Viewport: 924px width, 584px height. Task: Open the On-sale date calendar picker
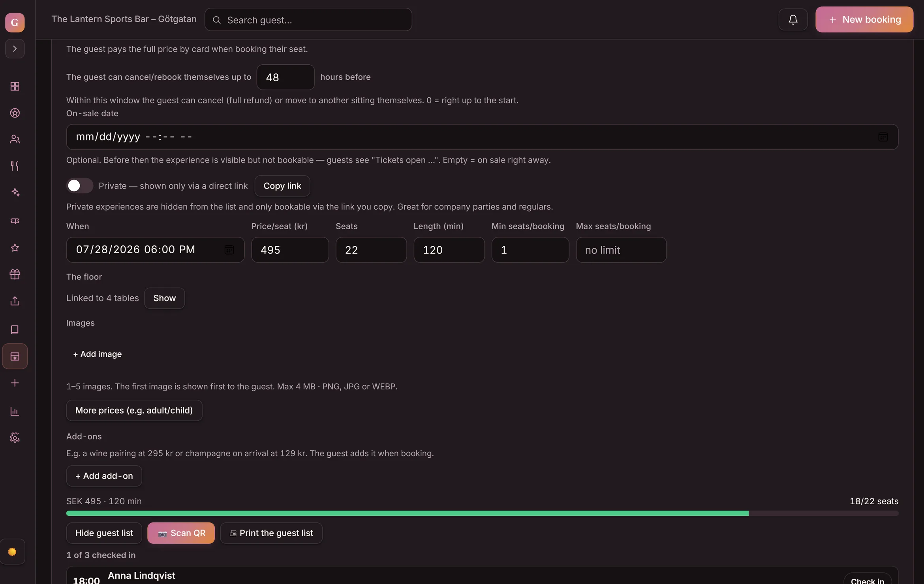(x=883, y=137)
